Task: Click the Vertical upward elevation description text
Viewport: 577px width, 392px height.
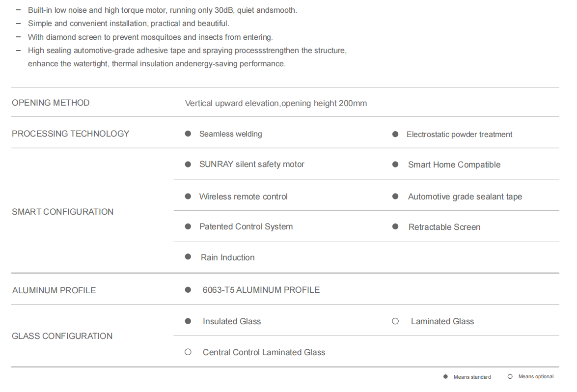Action: pyautogui.click(x=275, y=104)
